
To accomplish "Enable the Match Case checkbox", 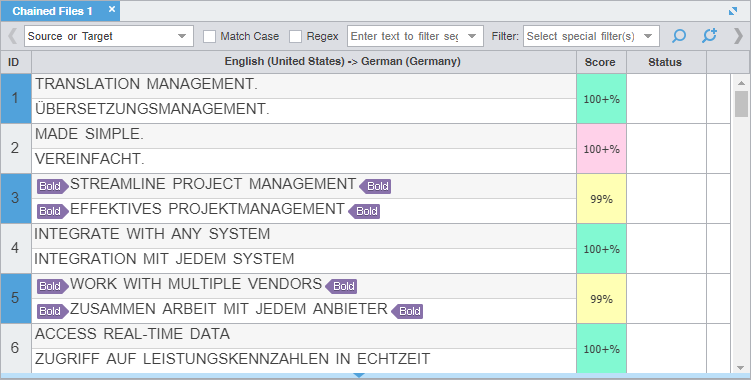I will click(x=209, y=36).
